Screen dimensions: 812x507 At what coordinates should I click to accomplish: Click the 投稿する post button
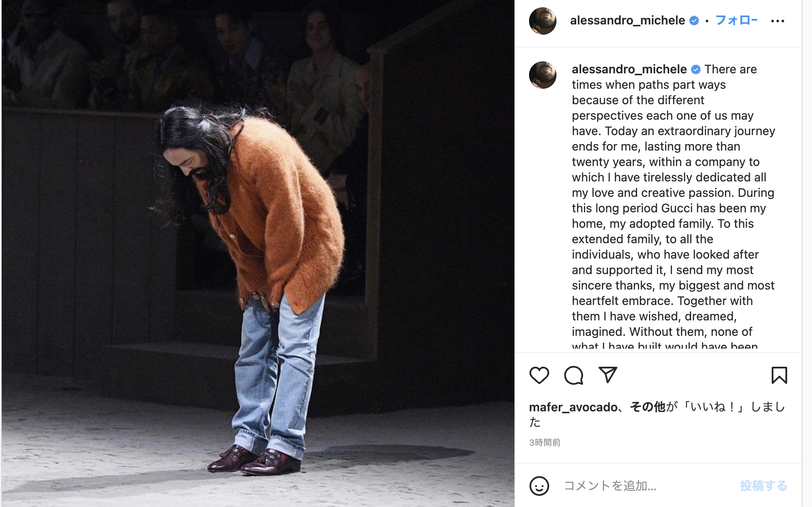764,486
